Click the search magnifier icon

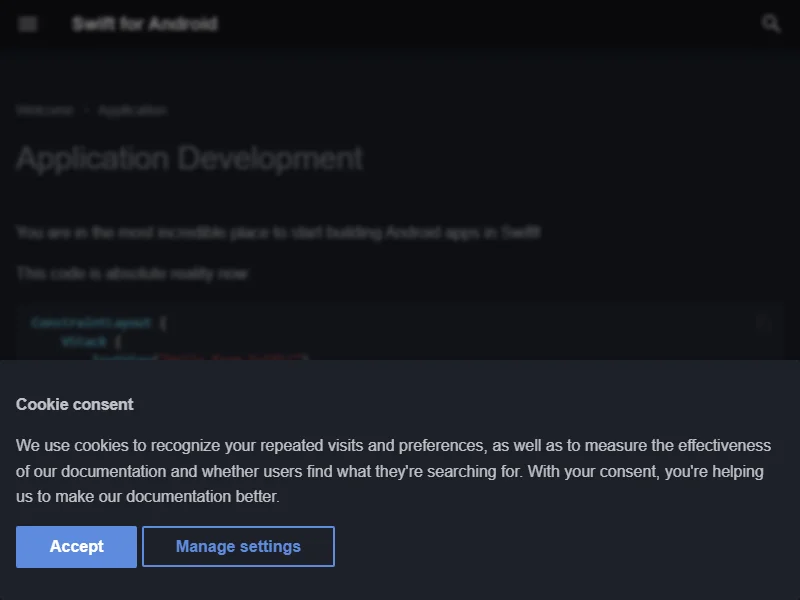click(771, 24)
